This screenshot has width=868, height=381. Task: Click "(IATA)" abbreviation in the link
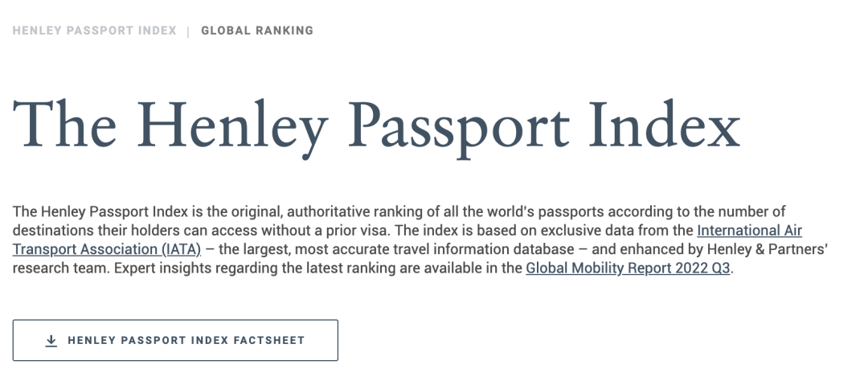182,250
